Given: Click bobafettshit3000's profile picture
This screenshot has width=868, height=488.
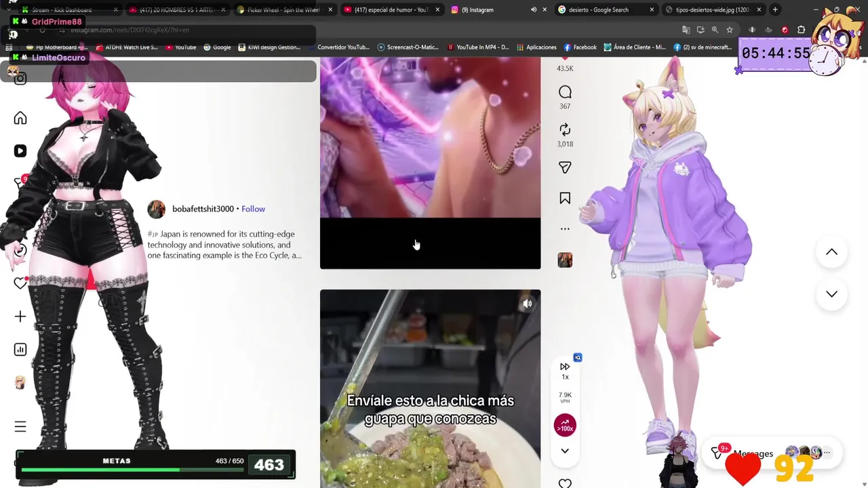Looking at the screenshot, I should 157,209.
